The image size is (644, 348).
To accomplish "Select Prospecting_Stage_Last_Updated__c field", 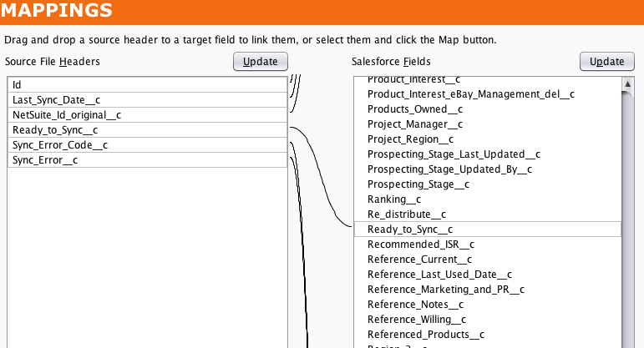I will pyautogui.click(x=454, y=154).
